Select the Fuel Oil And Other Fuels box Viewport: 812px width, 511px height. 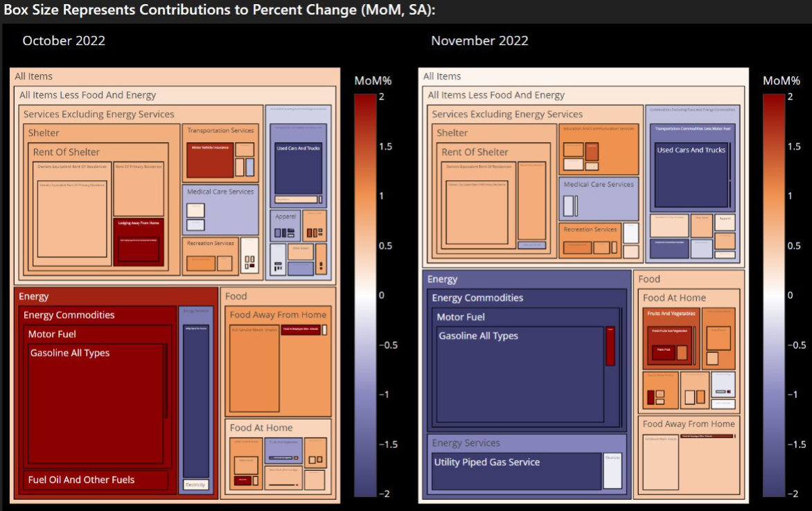tap(96, 480)
